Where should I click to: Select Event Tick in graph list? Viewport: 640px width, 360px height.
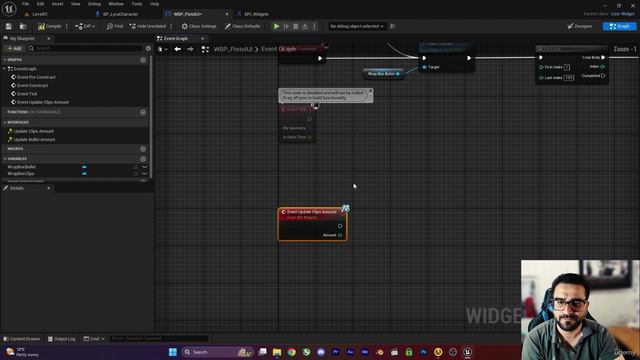pyautogui.click(x=27, y=94)
